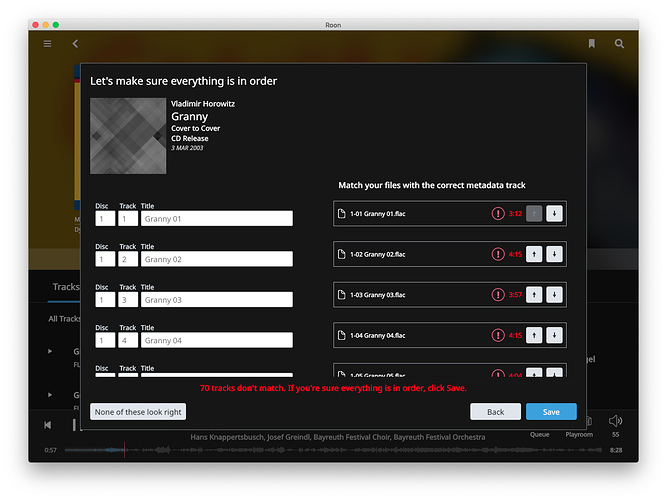Click the macOS yellow minimize button
The height and width of the screenshot is (500, 667).
(x=46, y=25)
